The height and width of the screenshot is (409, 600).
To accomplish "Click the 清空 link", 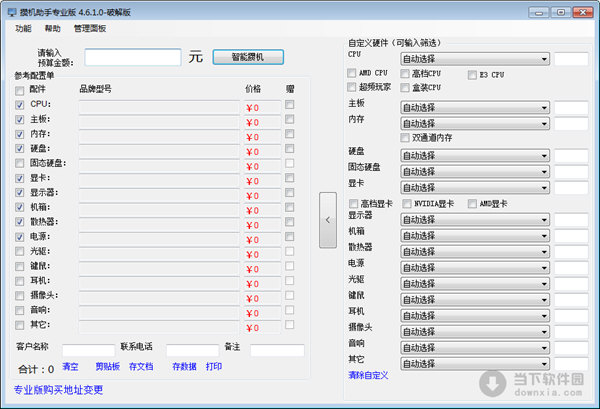I will coord(70,367).
